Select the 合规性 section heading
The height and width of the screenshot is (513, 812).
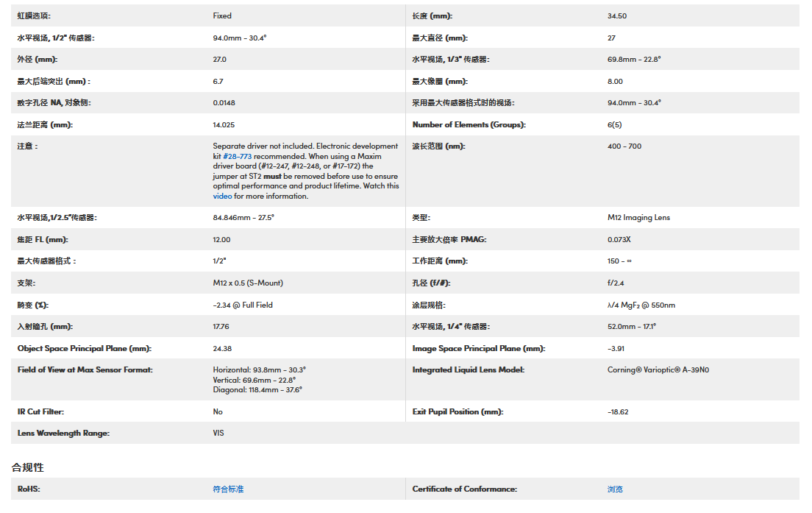point(28,467)
